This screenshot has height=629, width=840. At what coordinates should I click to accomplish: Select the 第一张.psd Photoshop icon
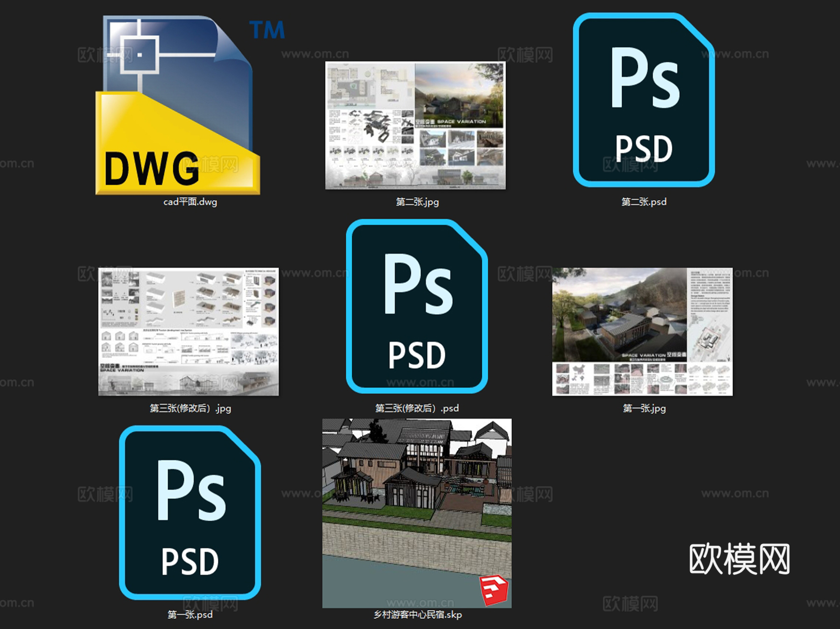(190, 513)
